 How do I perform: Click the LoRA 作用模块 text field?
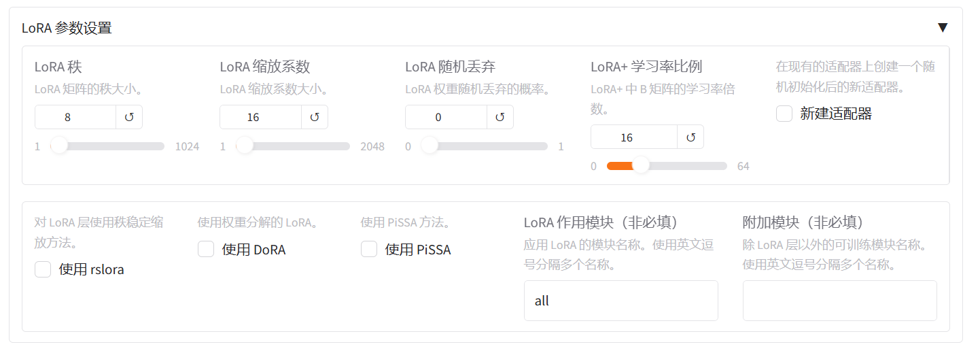(620, 301)
